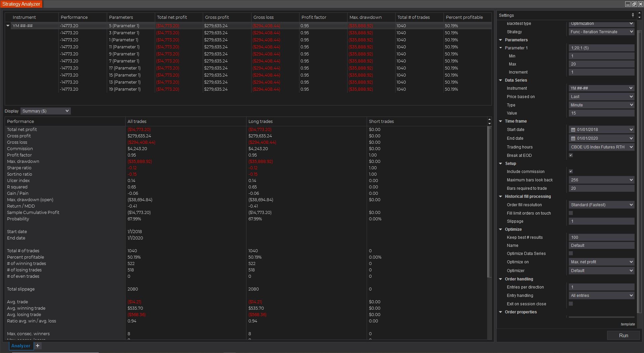Click the Short trades column header

coord(427,121)
